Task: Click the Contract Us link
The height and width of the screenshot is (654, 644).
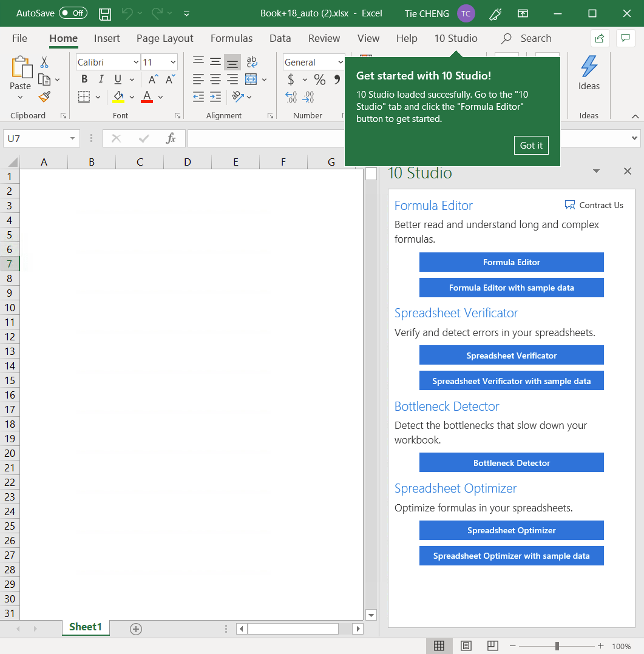Action: 594,205
